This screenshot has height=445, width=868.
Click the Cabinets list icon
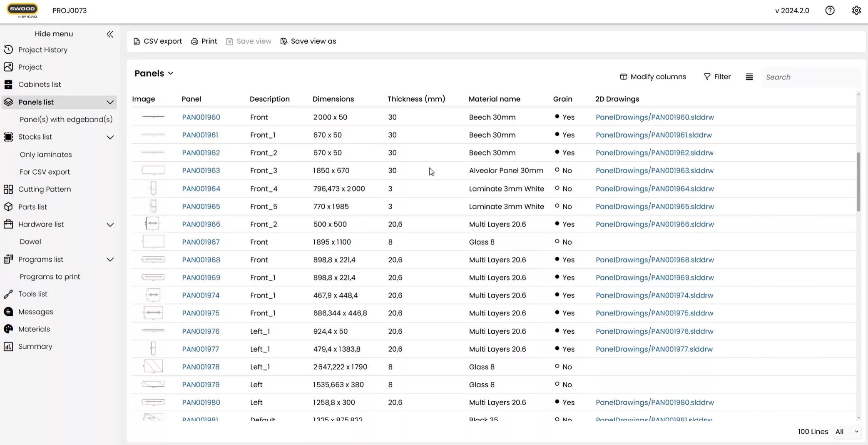8,84
